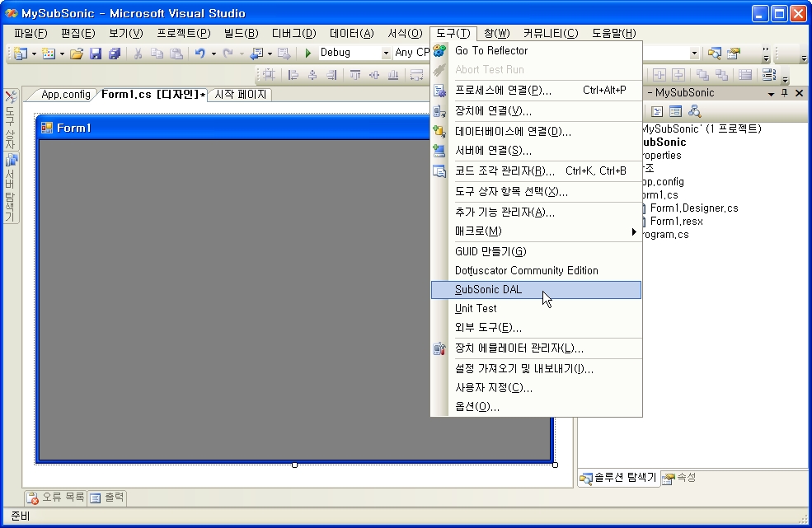
Task: Undo the last action
Action: 199,53
